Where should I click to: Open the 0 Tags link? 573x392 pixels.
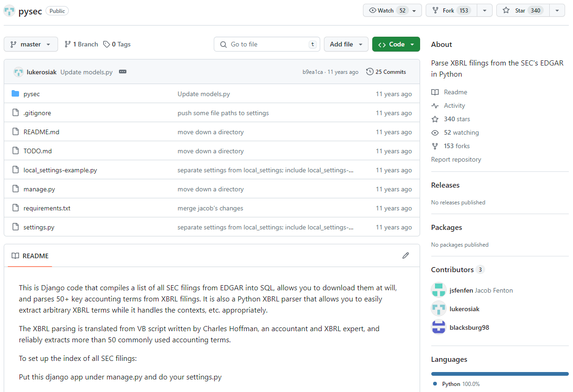coord(117,44)
